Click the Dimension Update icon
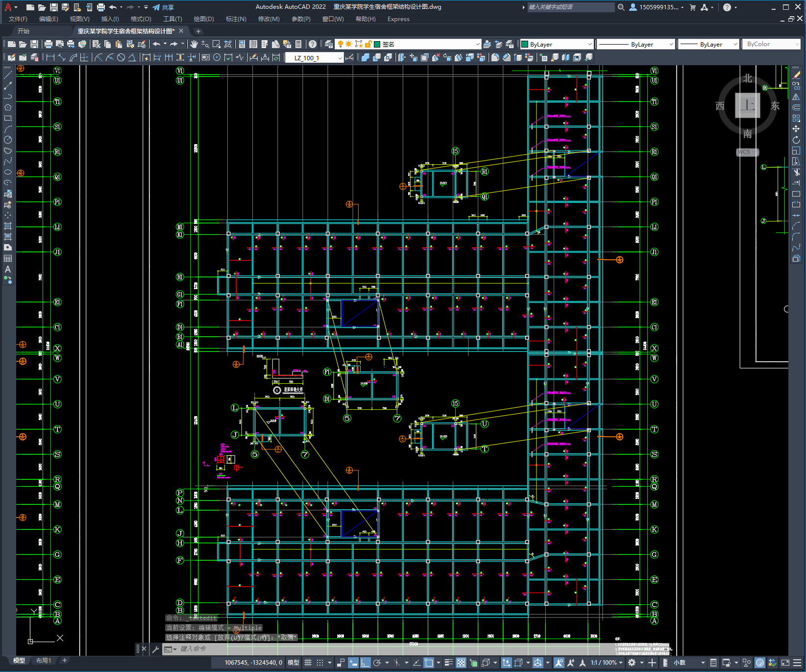806x672 pixels. (276, 57)
